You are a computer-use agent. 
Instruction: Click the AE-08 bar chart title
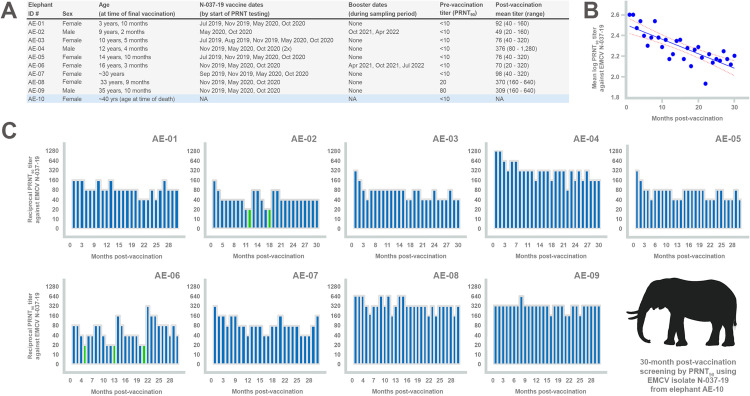coord(446,275)
